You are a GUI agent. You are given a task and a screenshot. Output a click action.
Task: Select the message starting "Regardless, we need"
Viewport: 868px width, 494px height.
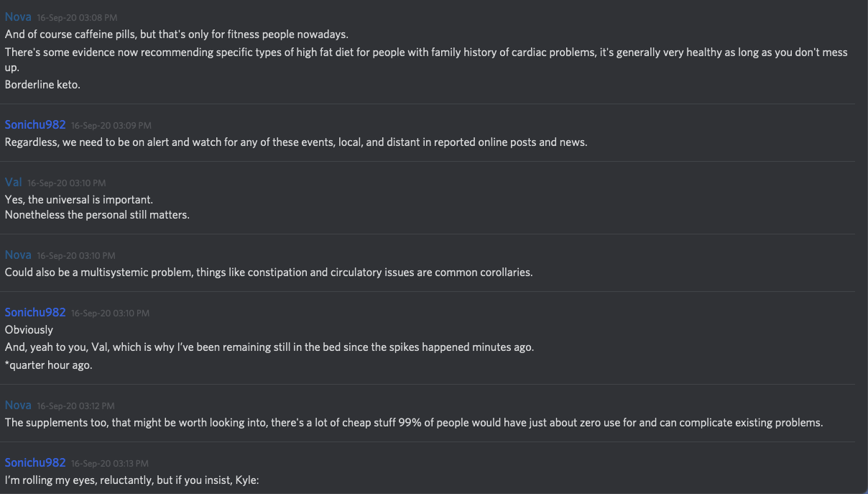click(x=296, y=142)
